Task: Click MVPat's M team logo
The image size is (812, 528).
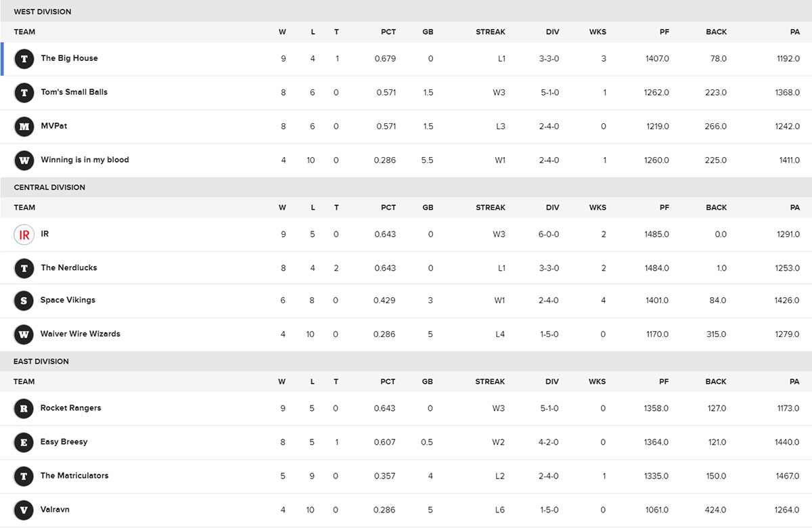Action: [24, 127]
